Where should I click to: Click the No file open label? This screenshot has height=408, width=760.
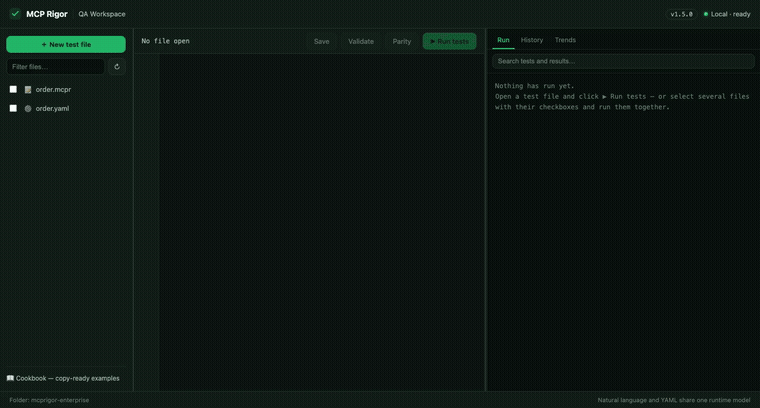[165, 41]
